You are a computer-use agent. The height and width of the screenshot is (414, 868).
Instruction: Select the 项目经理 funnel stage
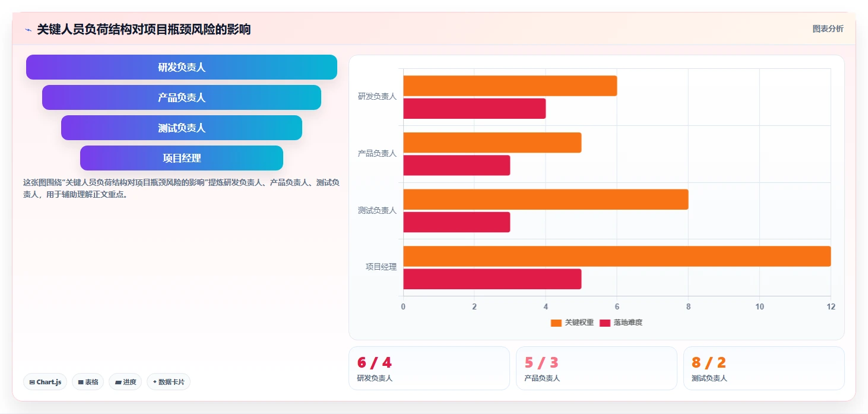pos(182,158)
